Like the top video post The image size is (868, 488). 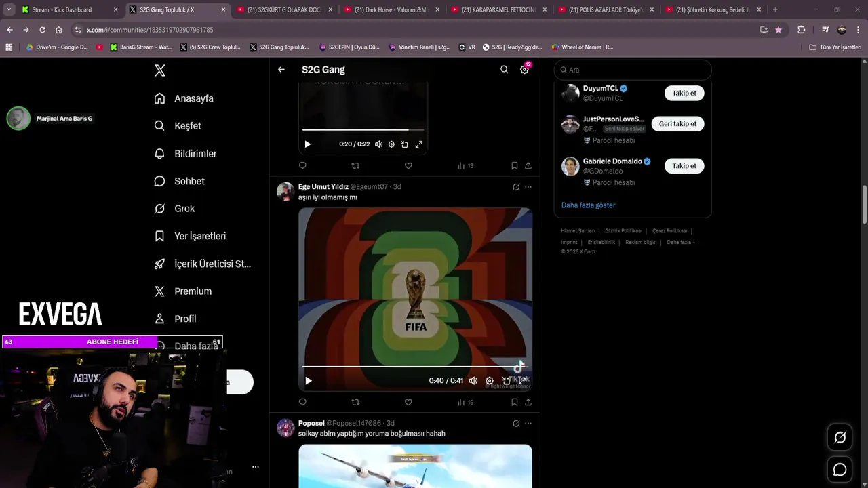408,165
